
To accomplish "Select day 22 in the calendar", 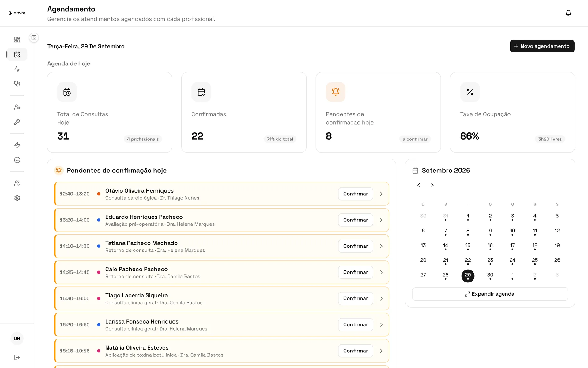I will (x=468, y=261).
